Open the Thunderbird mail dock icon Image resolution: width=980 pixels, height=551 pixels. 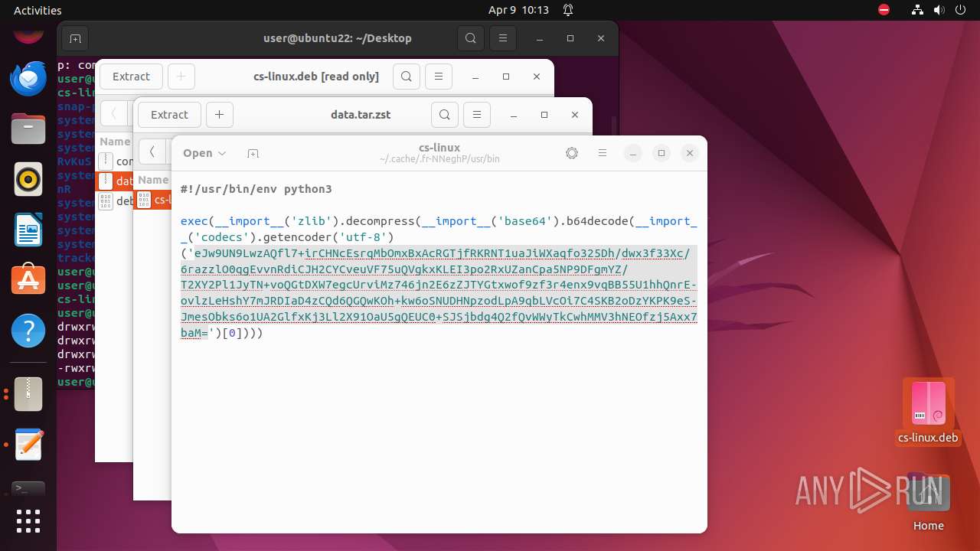click(28, 78)
